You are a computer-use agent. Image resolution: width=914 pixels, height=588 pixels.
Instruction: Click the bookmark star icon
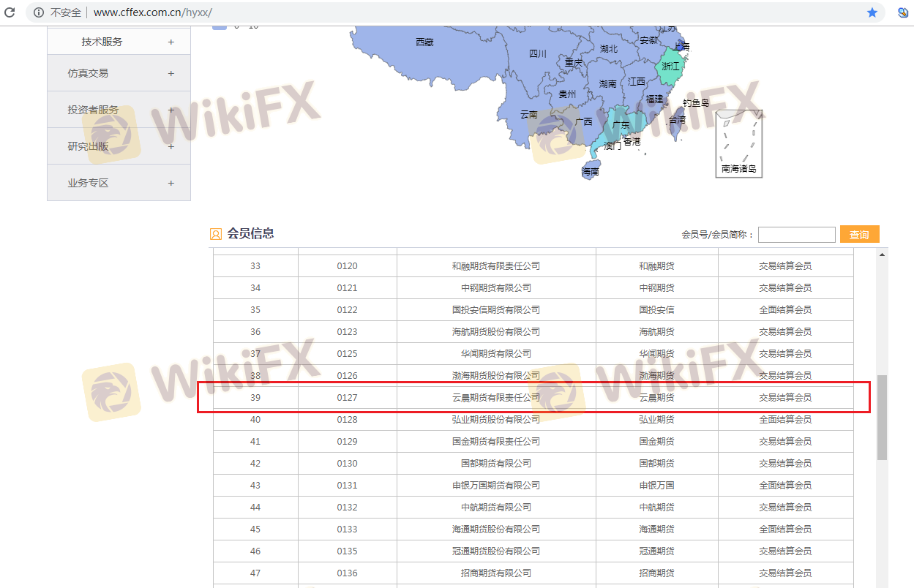tap(872, 12)
